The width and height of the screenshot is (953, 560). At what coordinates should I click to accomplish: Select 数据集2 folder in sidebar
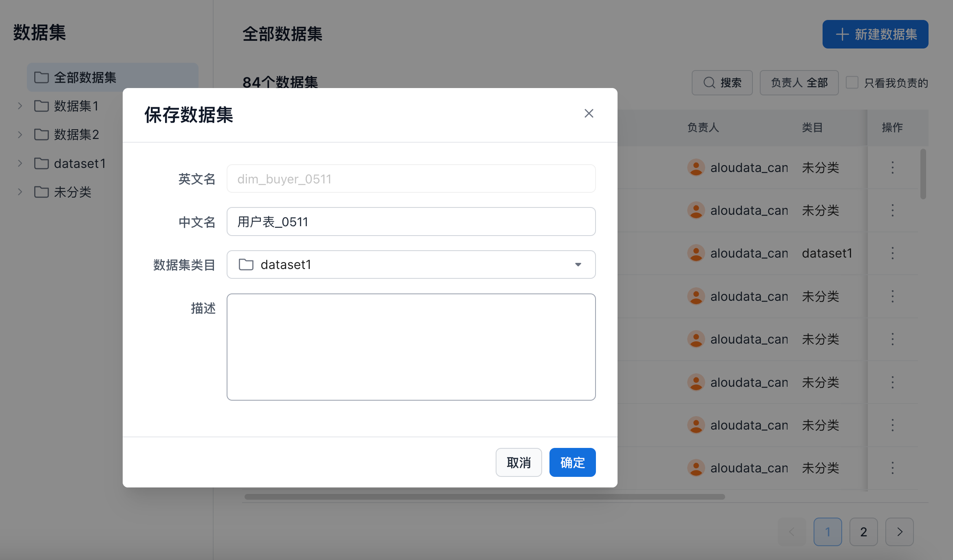[x=76, y=134]
